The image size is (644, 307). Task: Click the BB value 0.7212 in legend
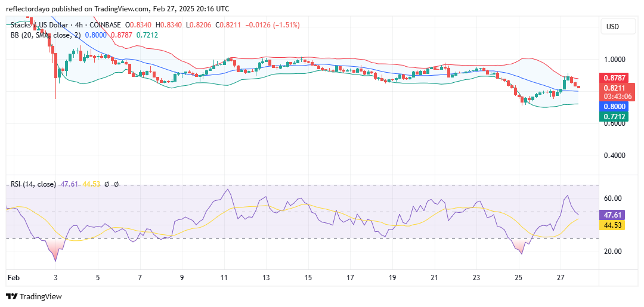coord(147,35)
